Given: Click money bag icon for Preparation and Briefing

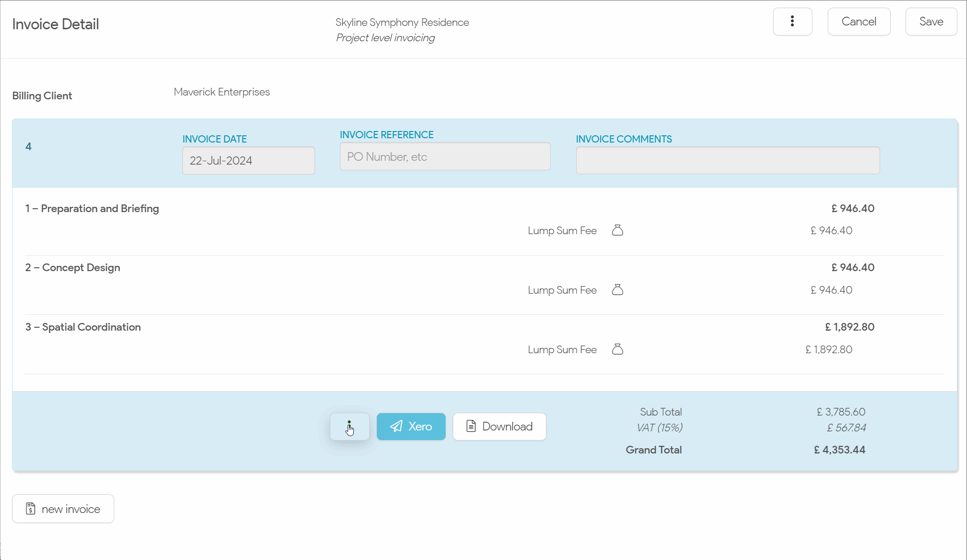Looking at the screenshot, I should (617, 230).
